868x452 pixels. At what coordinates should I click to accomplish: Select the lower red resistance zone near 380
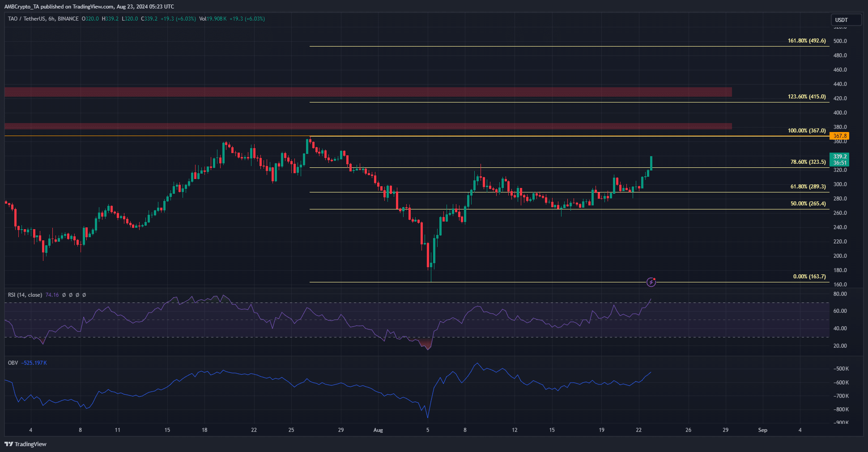(x=368, y=126)
